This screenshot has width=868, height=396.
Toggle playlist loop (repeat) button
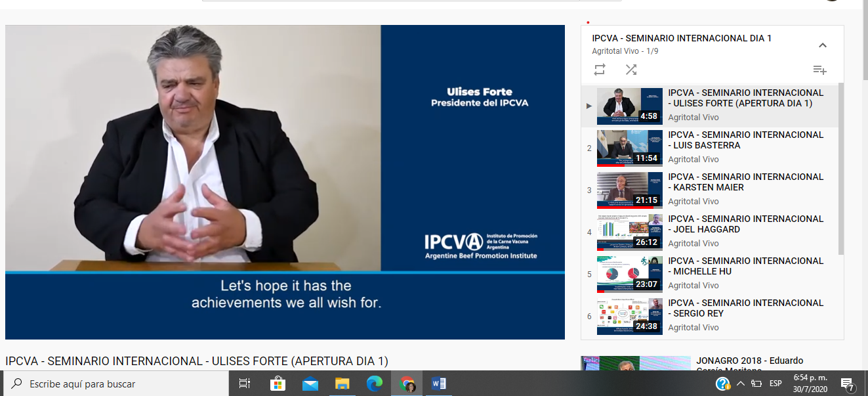[x=600, y=70]
